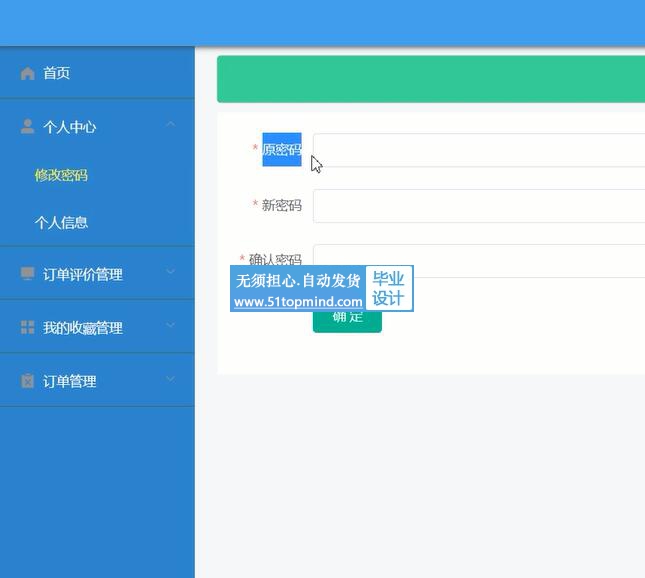Image resolution: width=645 pixels, height=578 pixels.
Task: Click the clipboard icon for 订单管理
Action: coord(27,381)
